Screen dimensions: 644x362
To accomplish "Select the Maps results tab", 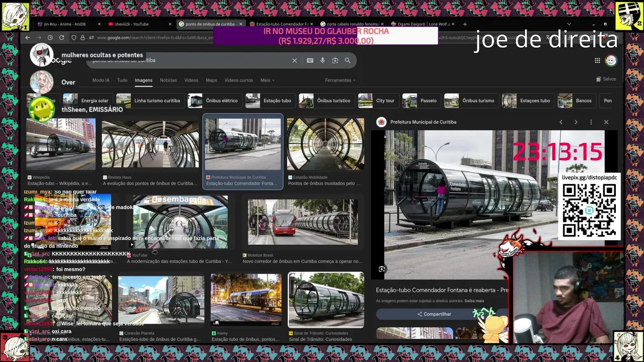I will point(211,80).
